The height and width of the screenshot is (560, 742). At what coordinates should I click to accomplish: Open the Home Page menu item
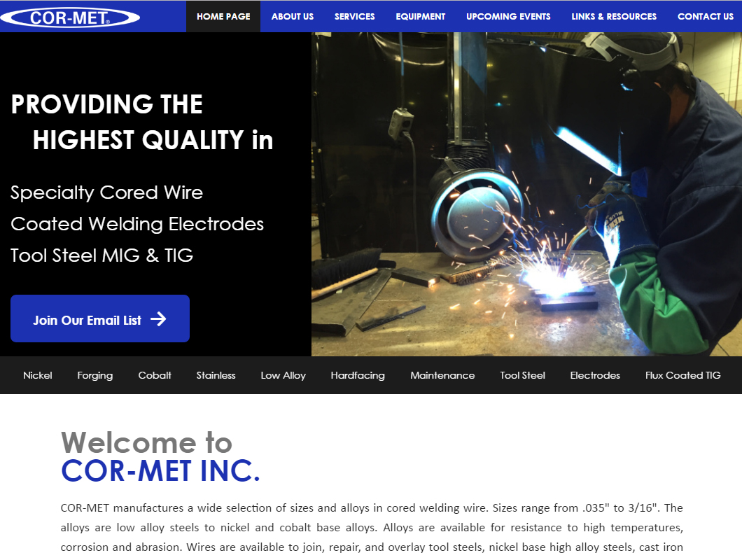[223, 17]
